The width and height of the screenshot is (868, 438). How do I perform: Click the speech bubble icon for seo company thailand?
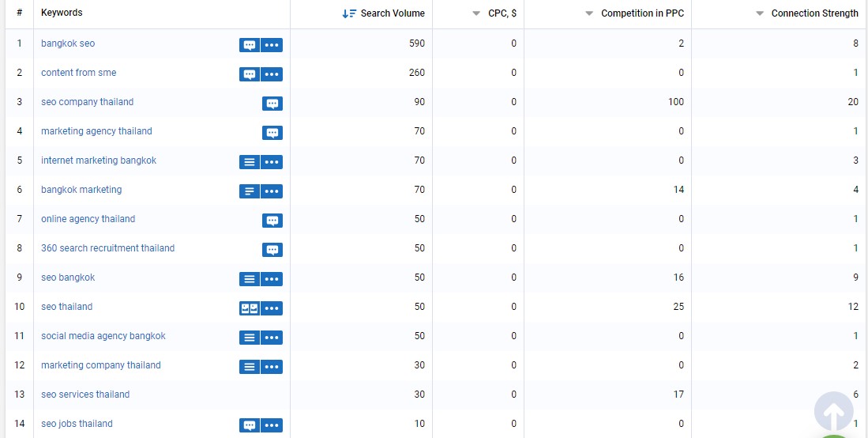click(x=272, y=104)
